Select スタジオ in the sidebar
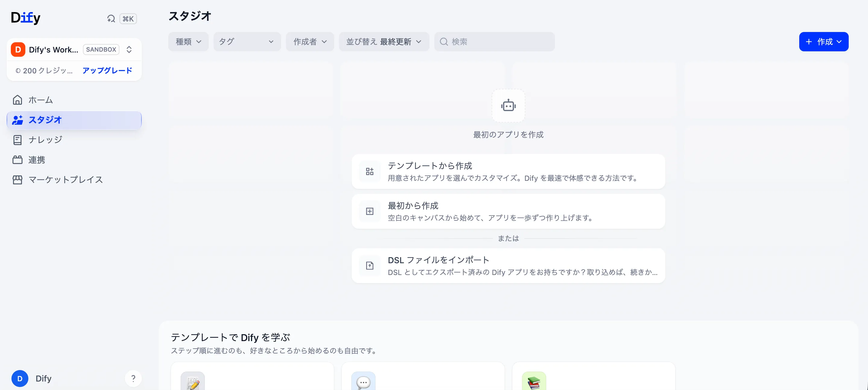Screen dimensions: 868x390 (74, 120)
